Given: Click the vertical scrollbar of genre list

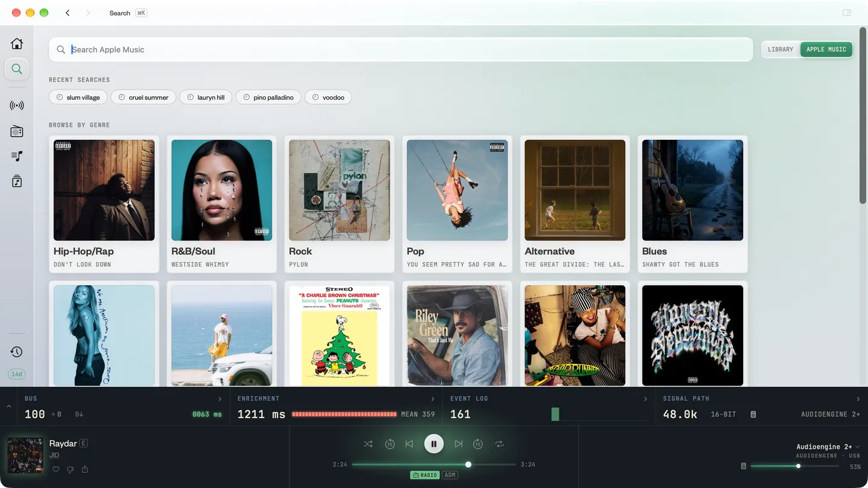Looking at the screenshot, I should pyautogui.click(x=863, y=114).
